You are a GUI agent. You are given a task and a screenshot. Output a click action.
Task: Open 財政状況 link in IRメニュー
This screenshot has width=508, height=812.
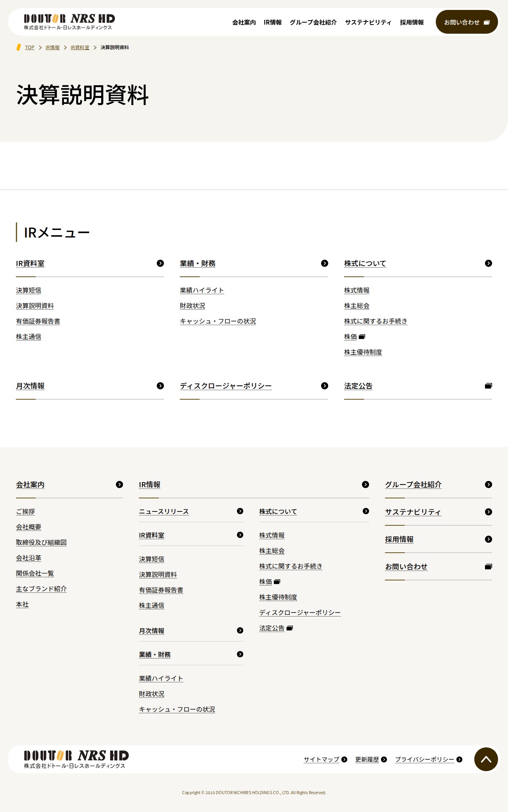[x=192, y=306]
